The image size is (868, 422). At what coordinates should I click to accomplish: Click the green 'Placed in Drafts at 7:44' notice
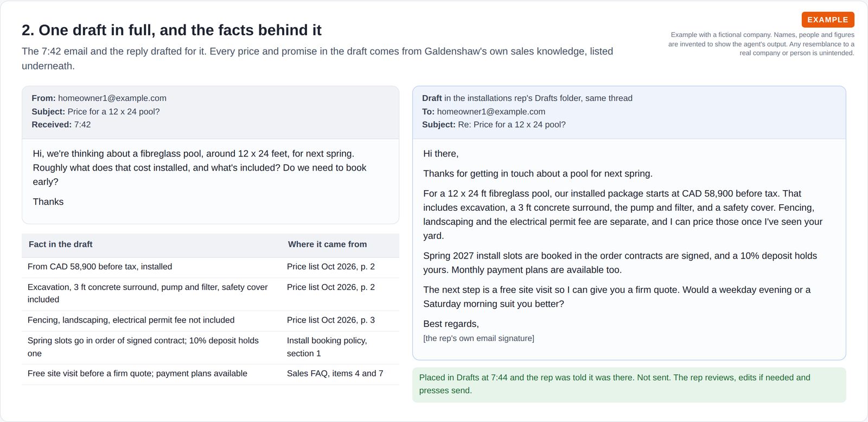[x=629, y=385]
